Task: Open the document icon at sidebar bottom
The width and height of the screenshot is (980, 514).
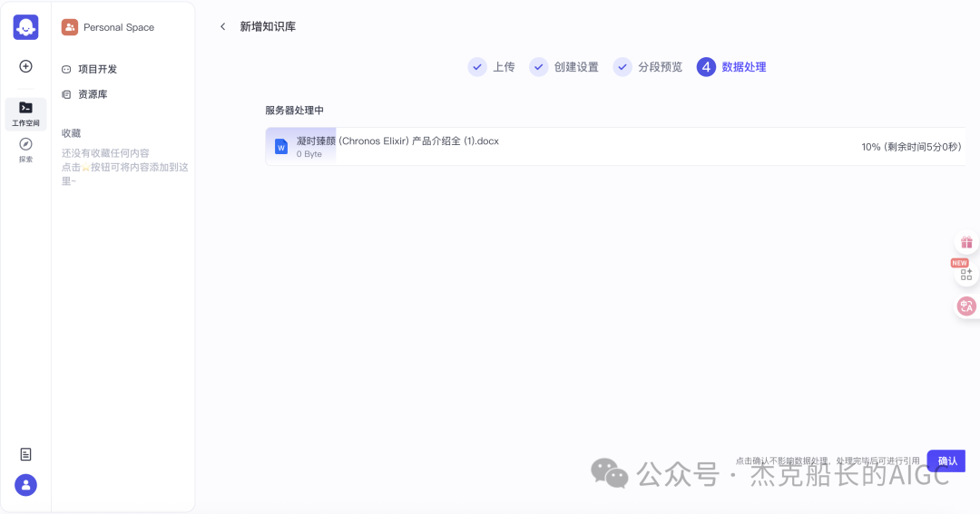Action: click(25, 454)
